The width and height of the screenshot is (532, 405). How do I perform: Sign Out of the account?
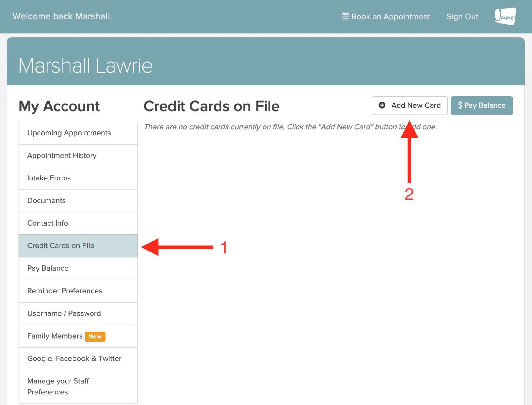coord(462,16)
